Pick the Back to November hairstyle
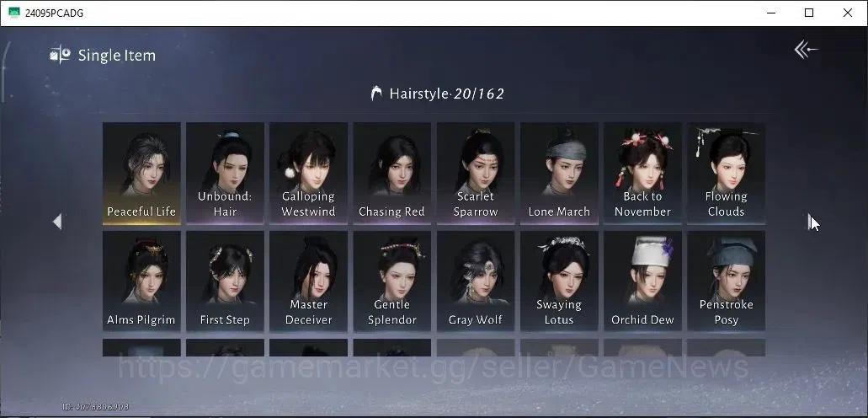Image resolution: width=868 pixels, height=418 pixels. 642,174
